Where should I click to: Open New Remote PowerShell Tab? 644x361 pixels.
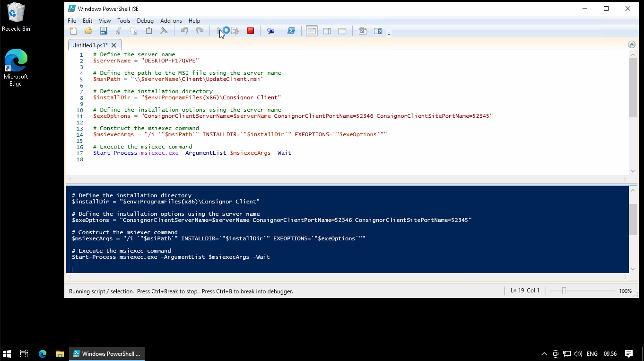click(270, 31)
